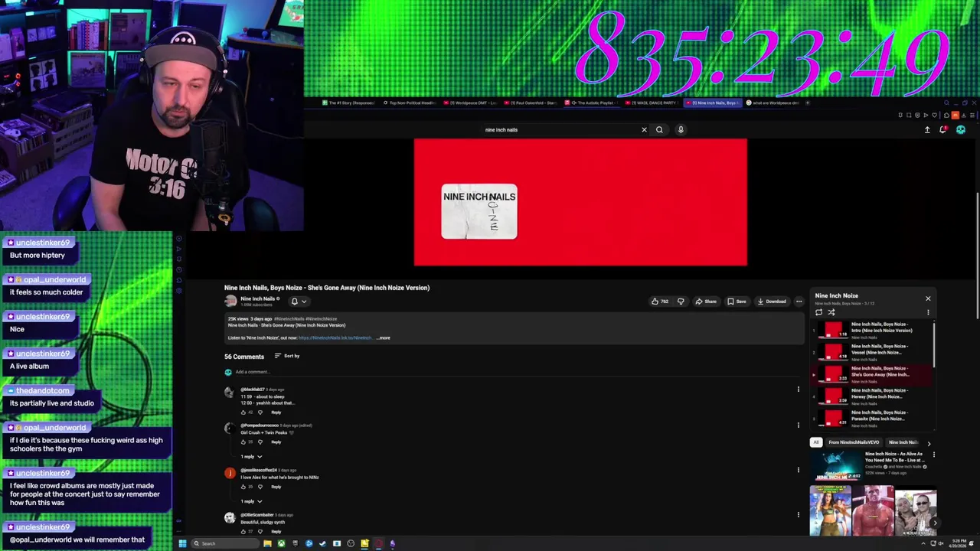Open options for @blacklab27 comment

pos(798,390)
